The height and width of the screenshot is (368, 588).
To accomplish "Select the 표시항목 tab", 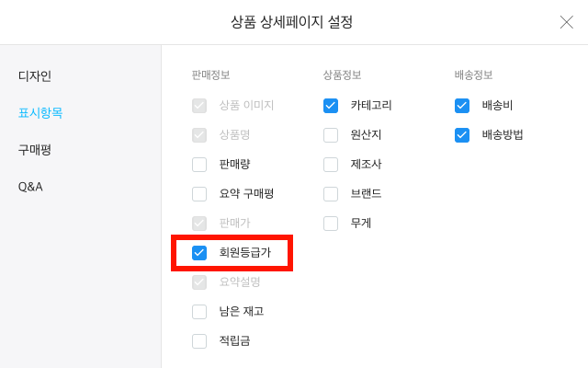I will (40, 112).
